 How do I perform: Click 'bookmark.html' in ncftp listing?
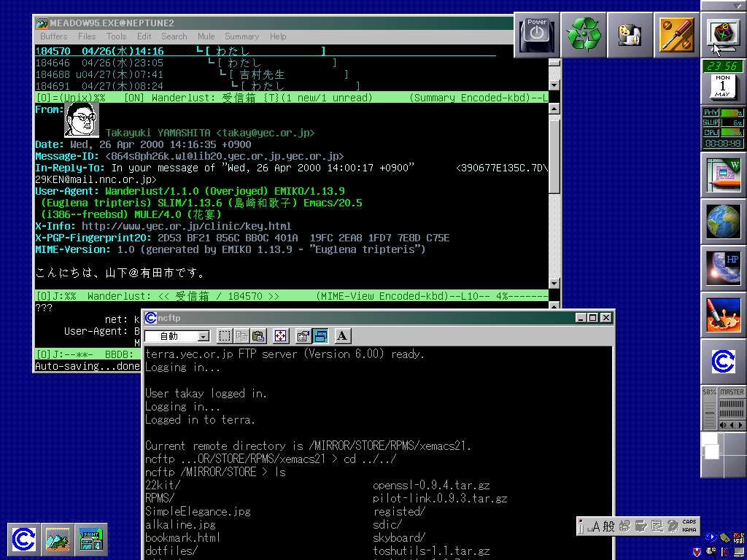point(183,538)
